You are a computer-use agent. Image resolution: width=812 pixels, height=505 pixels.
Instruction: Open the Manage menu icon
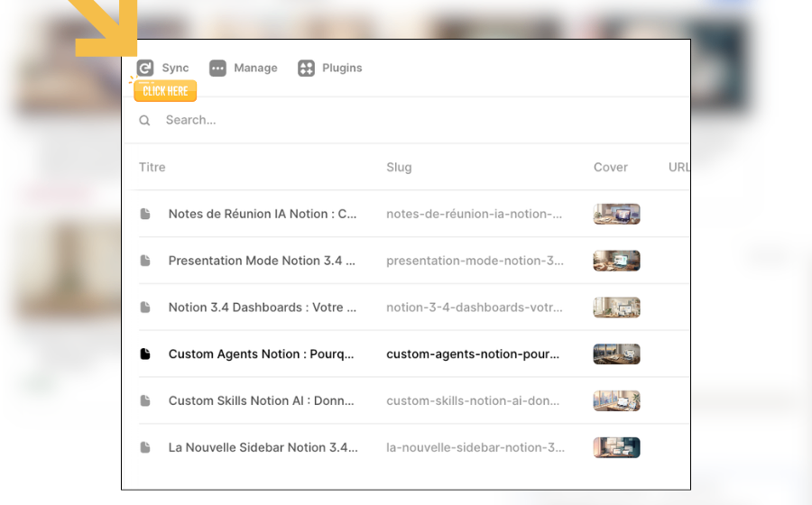click(217, 68)
